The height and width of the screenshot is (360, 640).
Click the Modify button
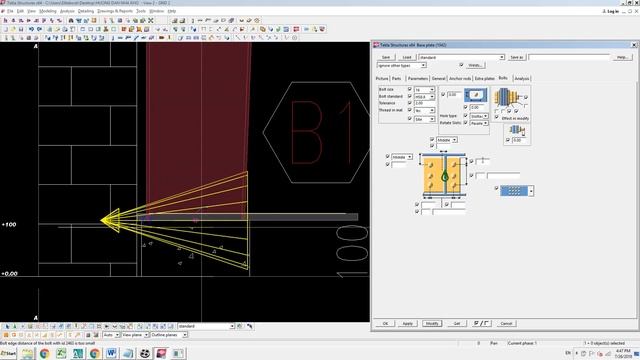[432, 323]
